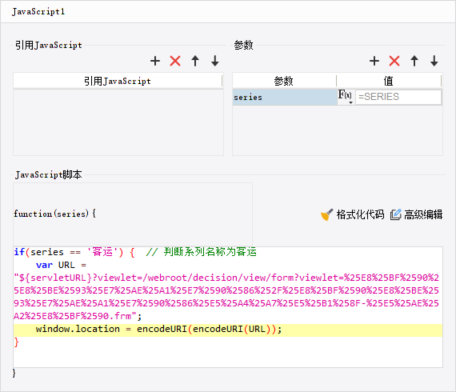Select the series parameter name cell
The height and width of the screenshot is (392, 456).
pos(285,97)
